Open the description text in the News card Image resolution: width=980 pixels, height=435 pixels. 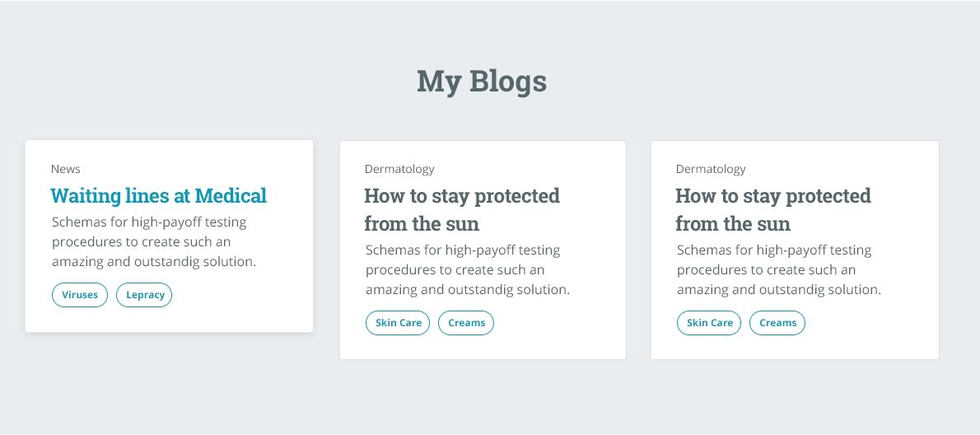pos(154,242)
